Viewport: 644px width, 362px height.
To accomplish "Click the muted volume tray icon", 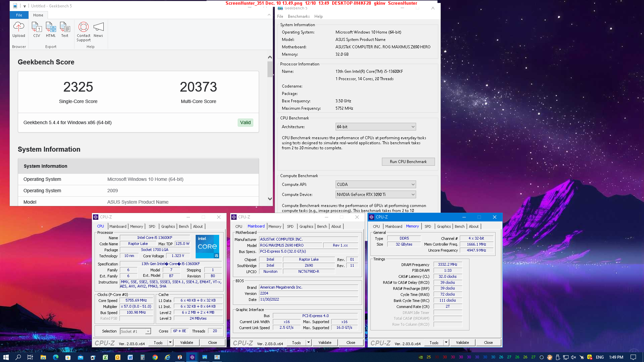I will 574,357.
